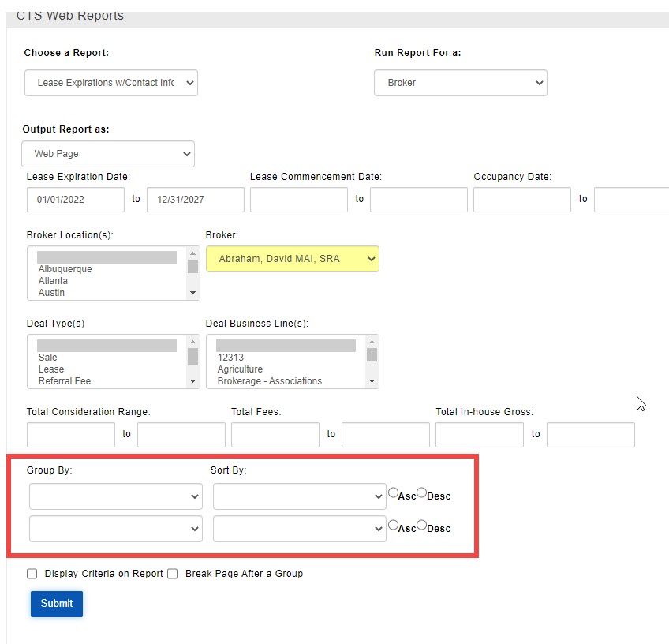Click the first Total Fees input field
The image size is (669, 644).
point(275,435)
